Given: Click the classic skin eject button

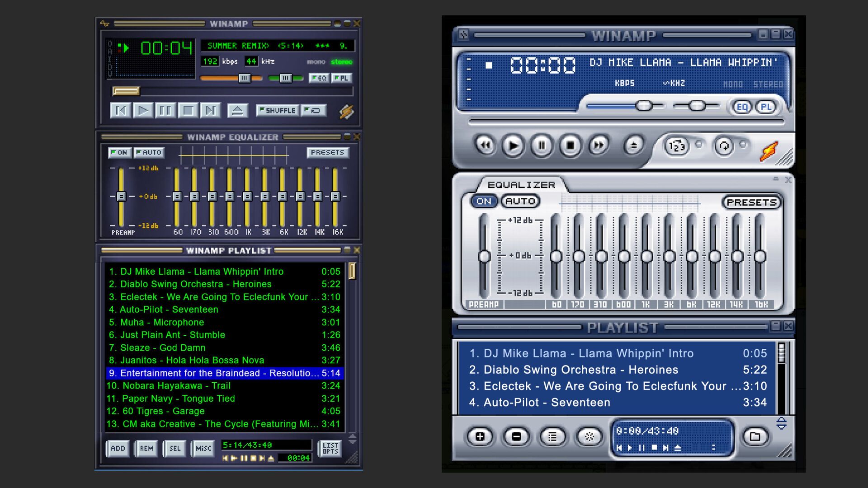Looking at the screenshot, I should (x=237, y=110).
